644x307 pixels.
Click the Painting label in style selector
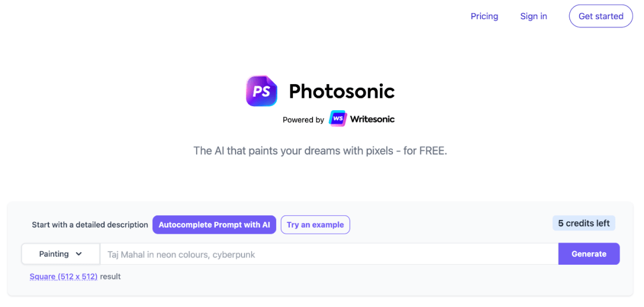pos(54,254)
